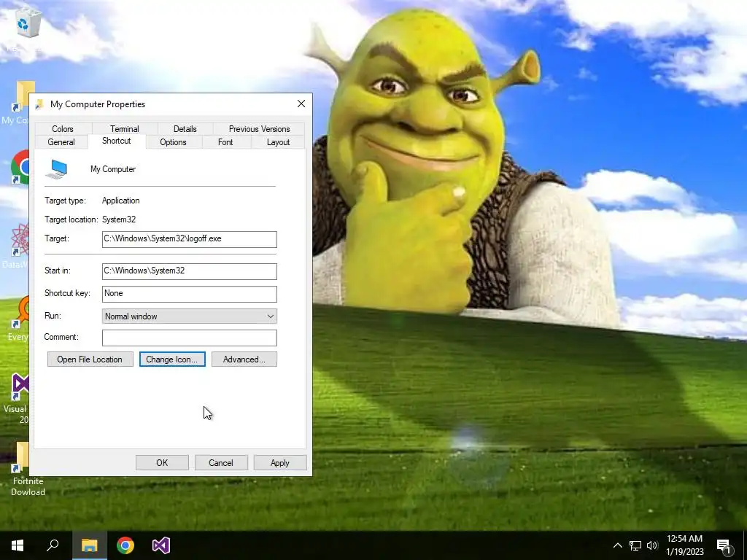Switch to the Details tab

coord(185,129)
